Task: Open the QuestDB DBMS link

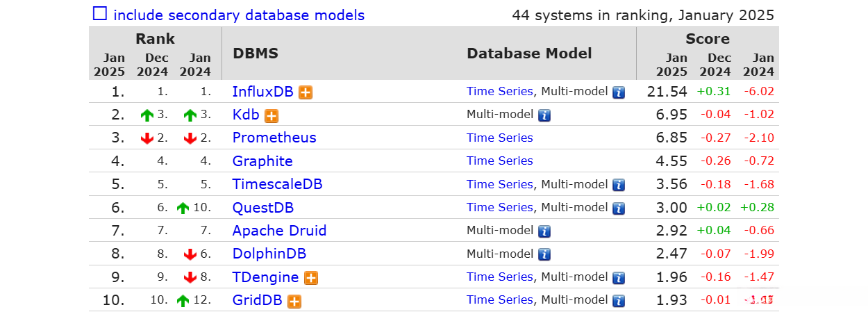Action: click(x=263, y=208)
